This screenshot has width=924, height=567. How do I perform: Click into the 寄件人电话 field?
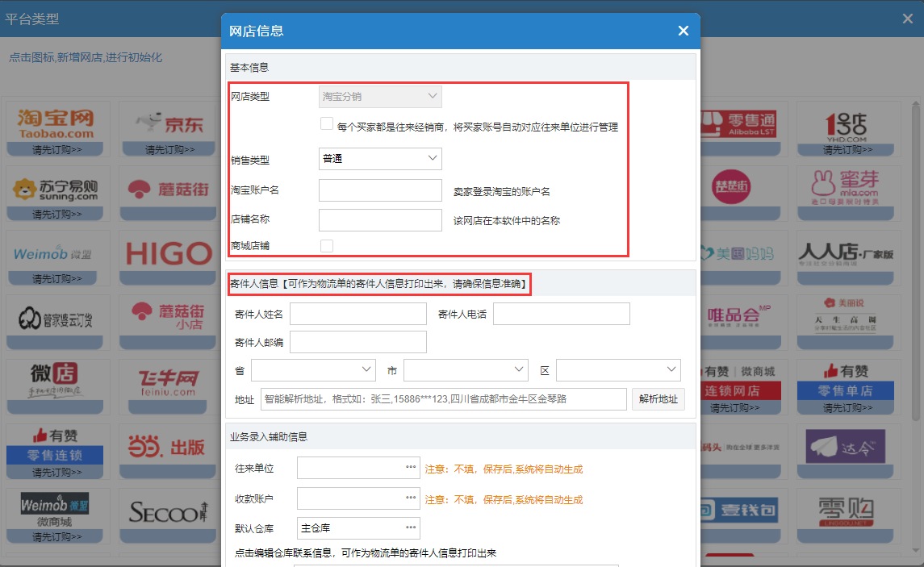pyautogui.click(x=562, y=314)
